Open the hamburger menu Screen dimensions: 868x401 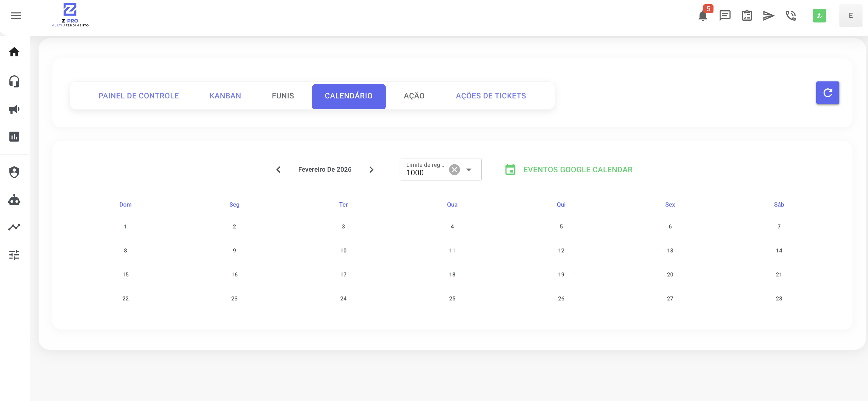pos(16,15)
